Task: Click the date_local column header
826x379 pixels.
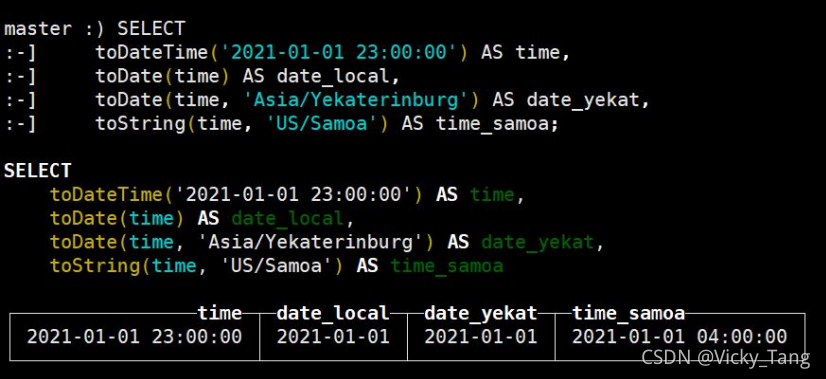Action: pos(333,313)
